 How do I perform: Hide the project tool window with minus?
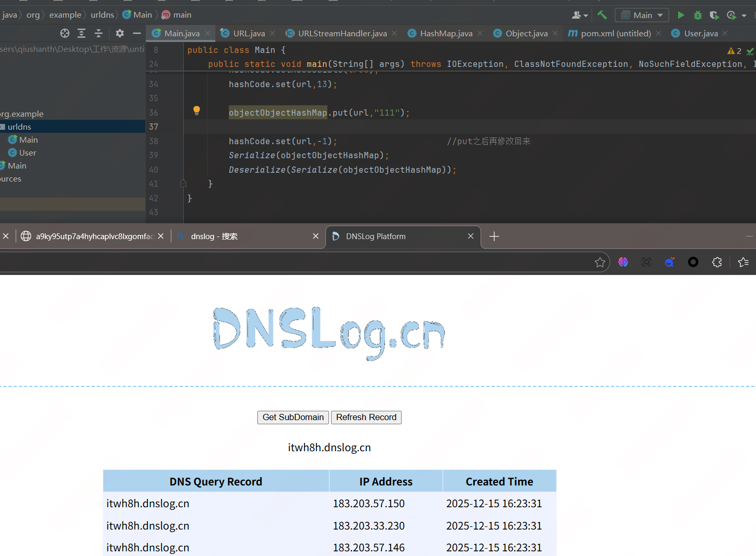[x=137, y=33]
